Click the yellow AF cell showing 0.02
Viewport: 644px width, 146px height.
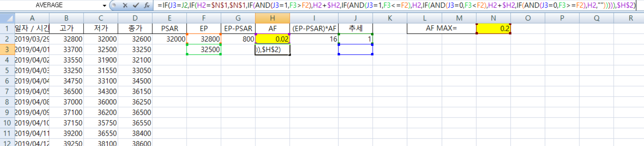[272, 39]
